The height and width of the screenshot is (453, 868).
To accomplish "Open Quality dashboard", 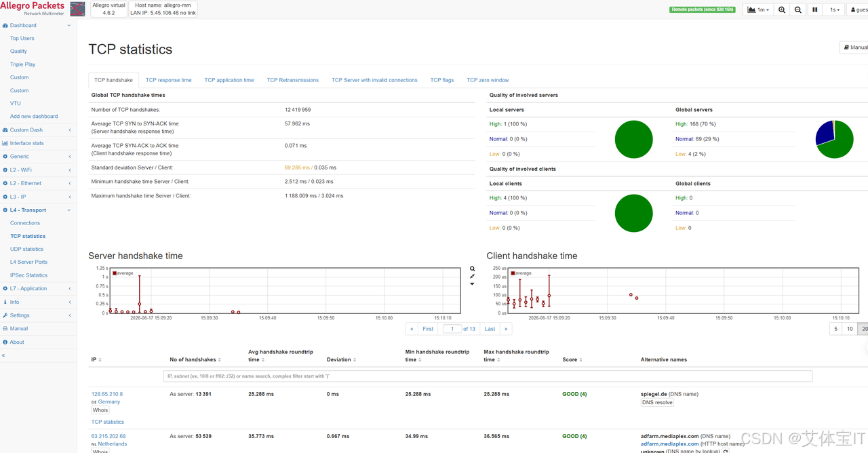I will [18, 52].
